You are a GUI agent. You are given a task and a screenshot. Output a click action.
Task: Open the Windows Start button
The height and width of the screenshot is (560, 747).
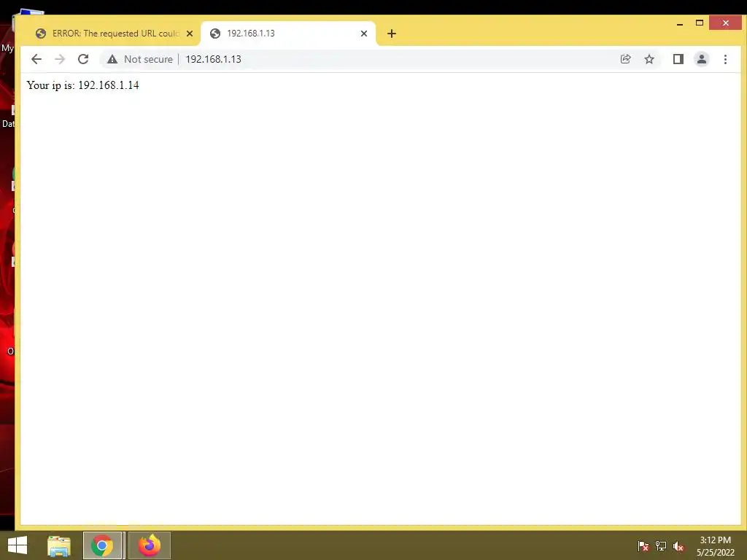point(18,545)
